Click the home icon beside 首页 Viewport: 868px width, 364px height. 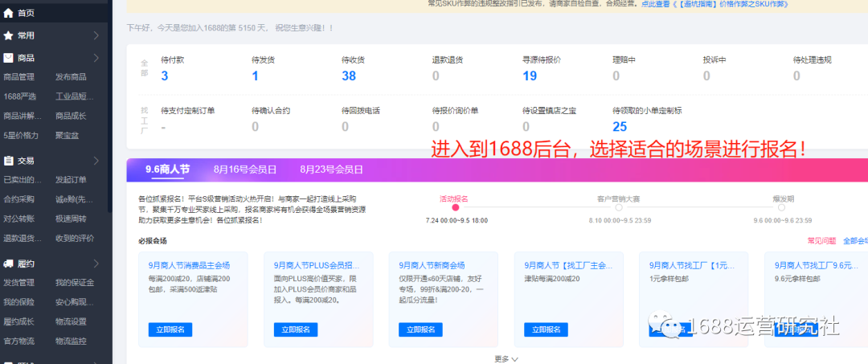tap(8, 12)
